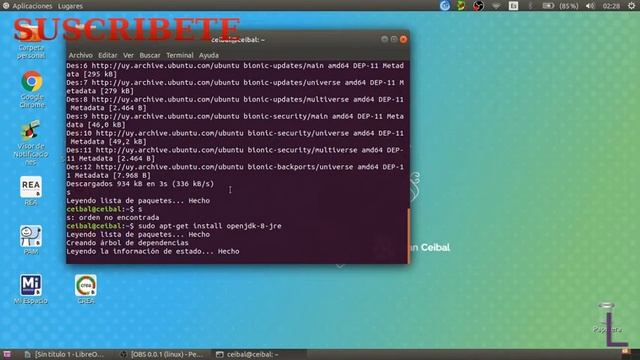Click the red-black circular tray icon
The image size is (640, 360).
[x=478, y=5]
